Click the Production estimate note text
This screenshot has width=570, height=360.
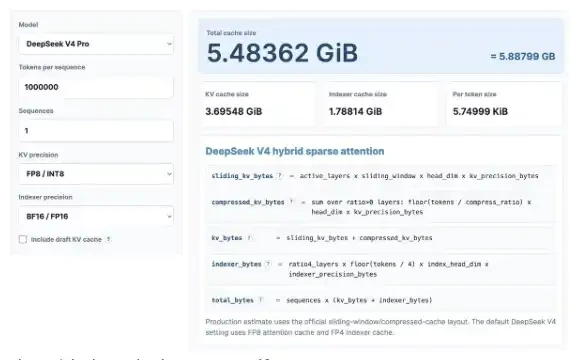[380, 327]
